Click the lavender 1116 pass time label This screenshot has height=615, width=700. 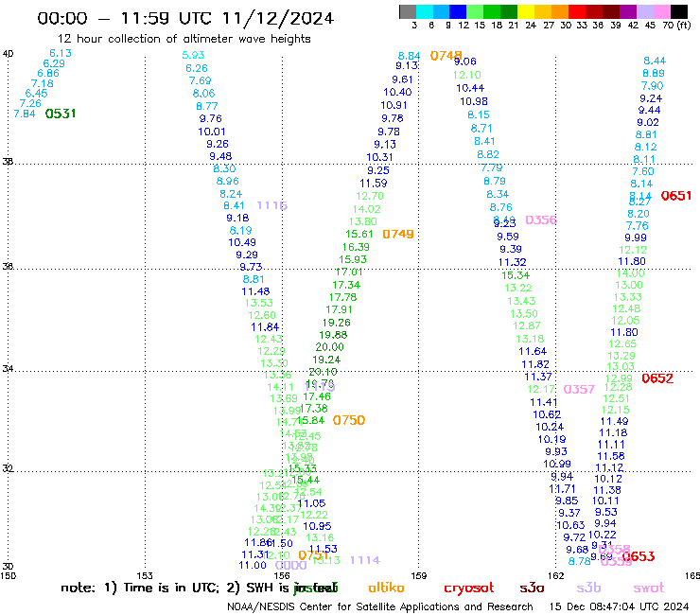(271, 206)
